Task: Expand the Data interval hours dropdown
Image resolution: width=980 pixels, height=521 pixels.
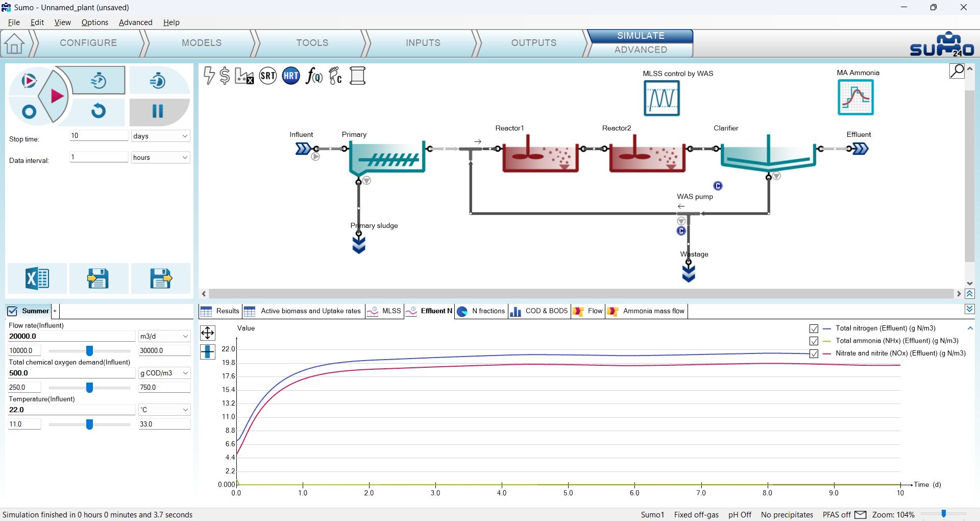Action: click(x=160, y=157)
